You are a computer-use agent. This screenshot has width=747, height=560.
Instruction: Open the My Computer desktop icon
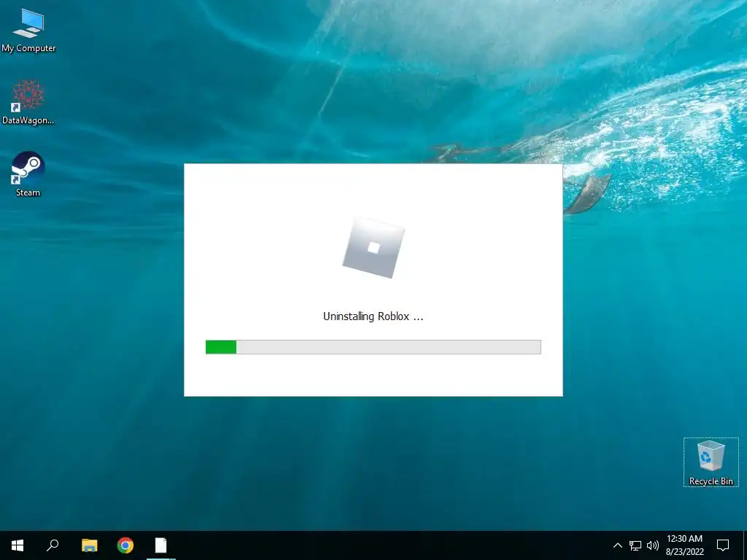pyautogui.click(x=28, y=31)
